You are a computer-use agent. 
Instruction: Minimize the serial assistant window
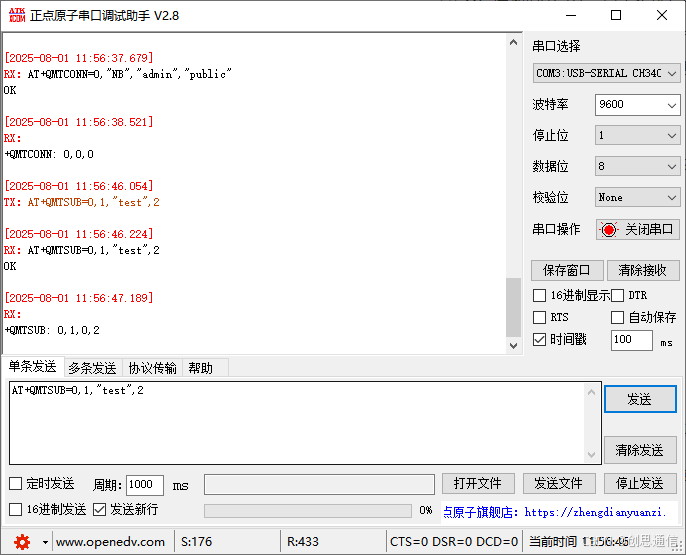(x=570, y=15)
